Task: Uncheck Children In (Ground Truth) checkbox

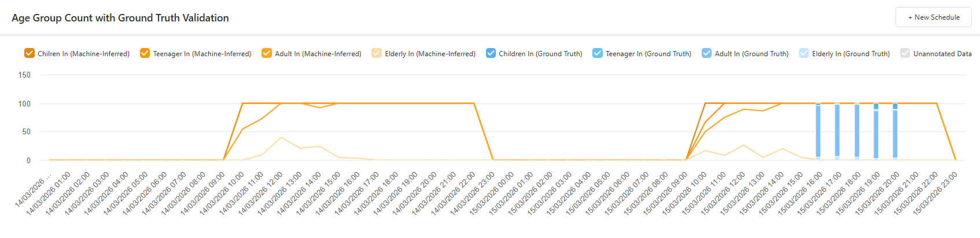Action: 491,53
